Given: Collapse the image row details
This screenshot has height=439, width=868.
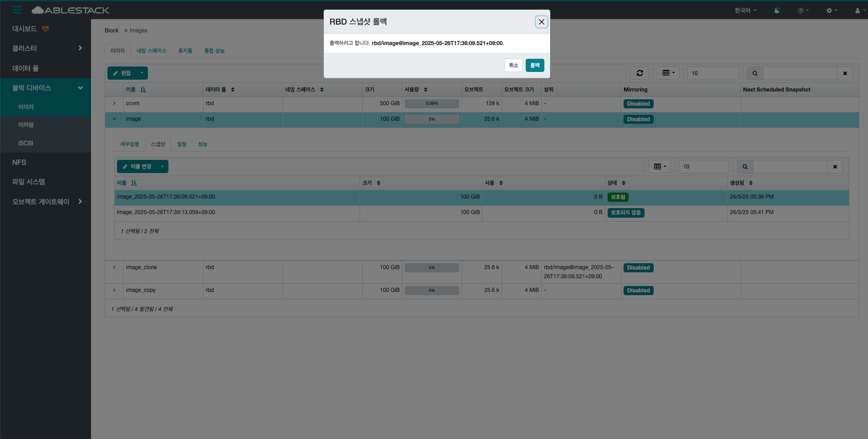Looking at the screenshot, I should [114, 119].
